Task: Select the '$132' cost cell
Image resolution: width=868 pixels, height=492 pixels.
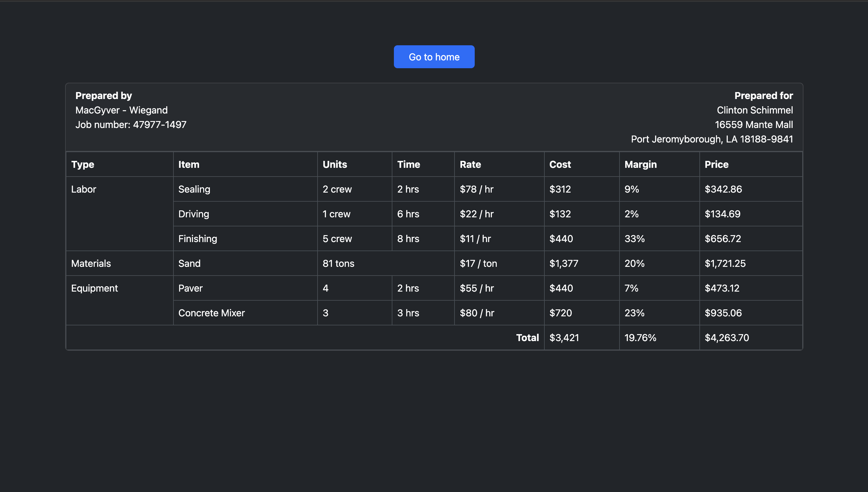Action: [x=582, y=214]
